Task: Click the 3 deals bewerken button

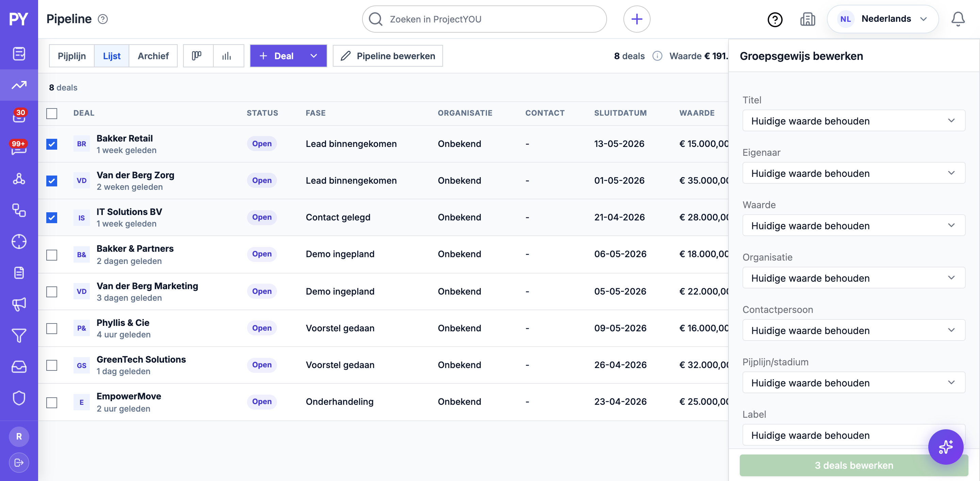Action: [853, 465]
